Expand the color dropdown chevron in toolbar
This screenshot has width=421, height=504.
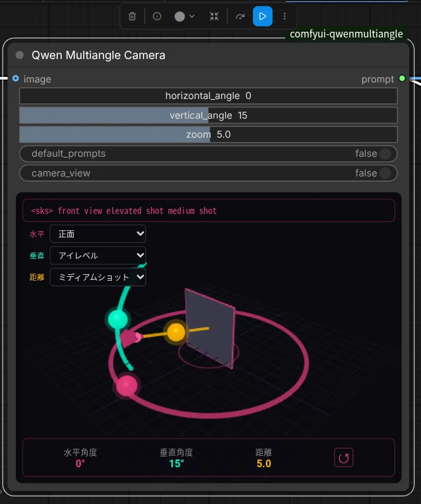(x=192, y=16)
